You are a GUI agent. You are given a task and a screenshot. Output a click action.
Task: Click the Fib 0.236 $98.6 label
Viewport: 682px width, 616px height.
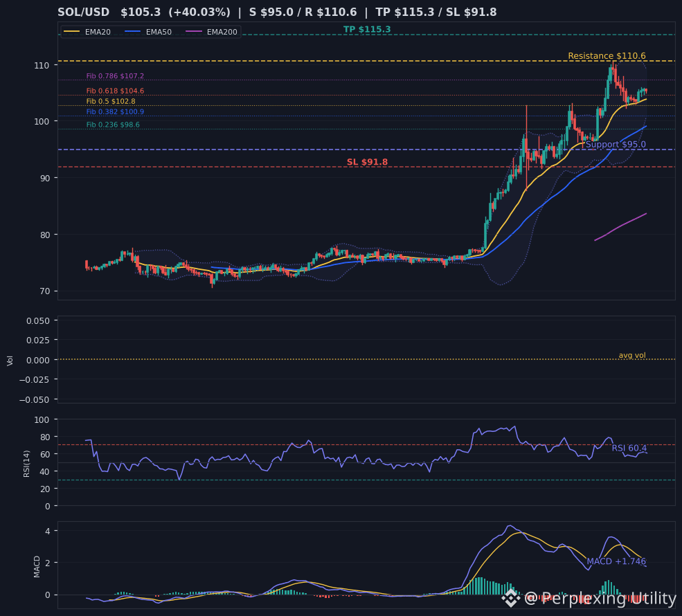[x=113, y=125]
